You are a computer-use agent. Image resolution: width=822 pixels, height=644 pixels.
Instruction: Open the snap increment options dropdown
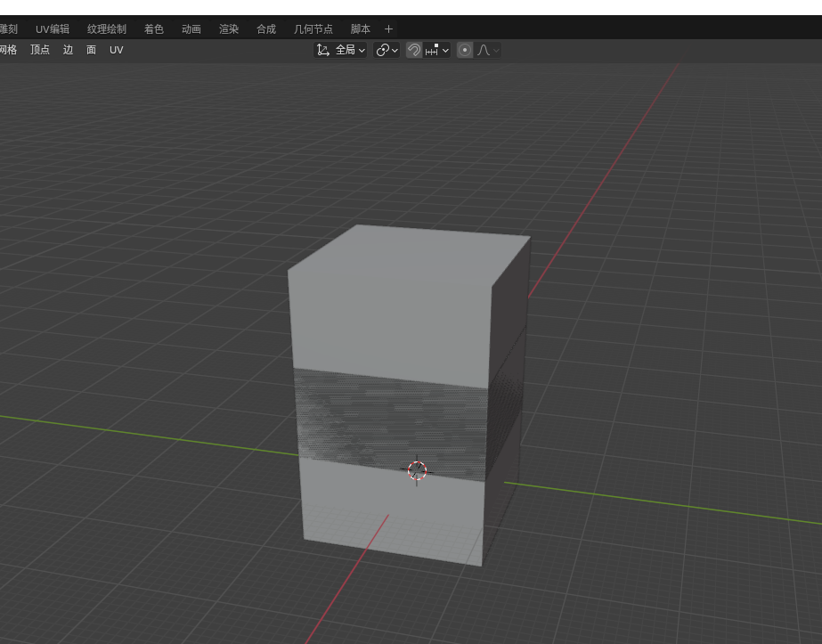(437, 50)
